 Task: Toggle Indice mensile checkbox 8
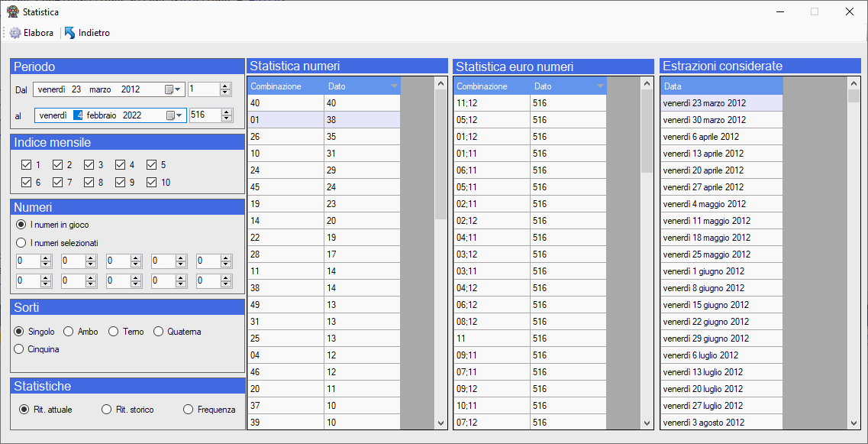click(x=89, y=182)
